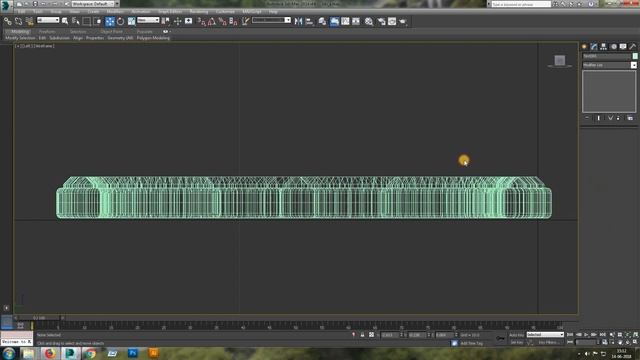Pick the Rectangular Selection Region tool
Screen dimensions: 640x360
click(x=87, y=21)
